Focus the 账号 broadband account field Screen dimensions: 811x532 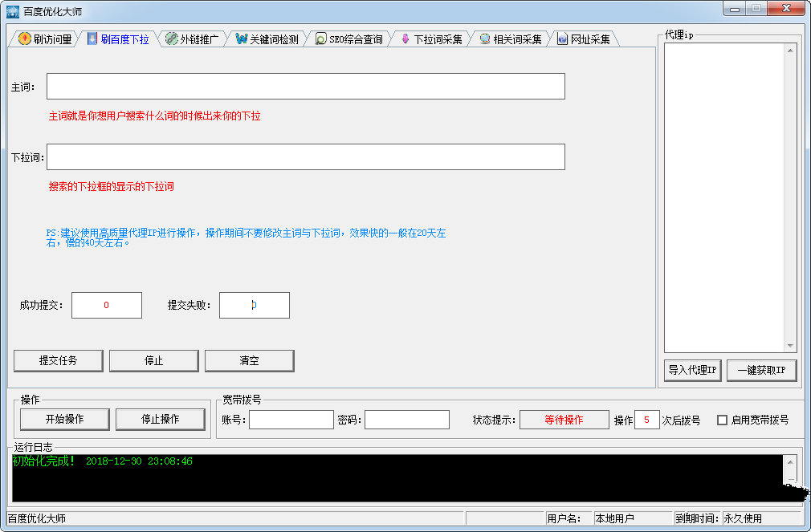(291, 420)
